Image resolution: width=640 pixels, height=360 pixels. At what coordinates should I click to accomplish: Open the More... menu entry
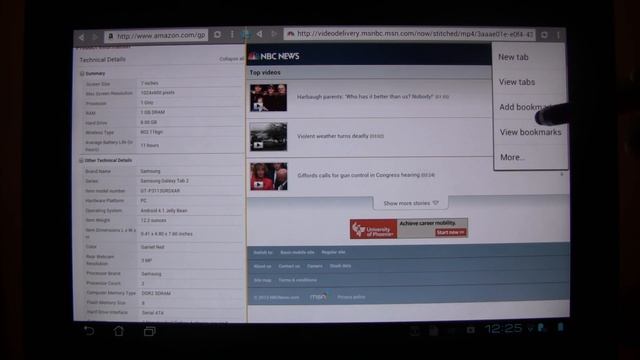pyautogui.click(x=512, y=157)
